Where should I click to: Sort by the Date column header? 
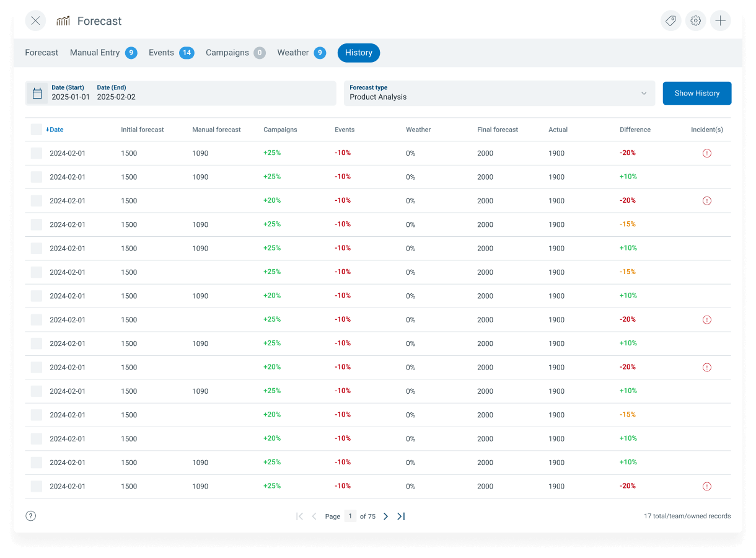(55, 130)
